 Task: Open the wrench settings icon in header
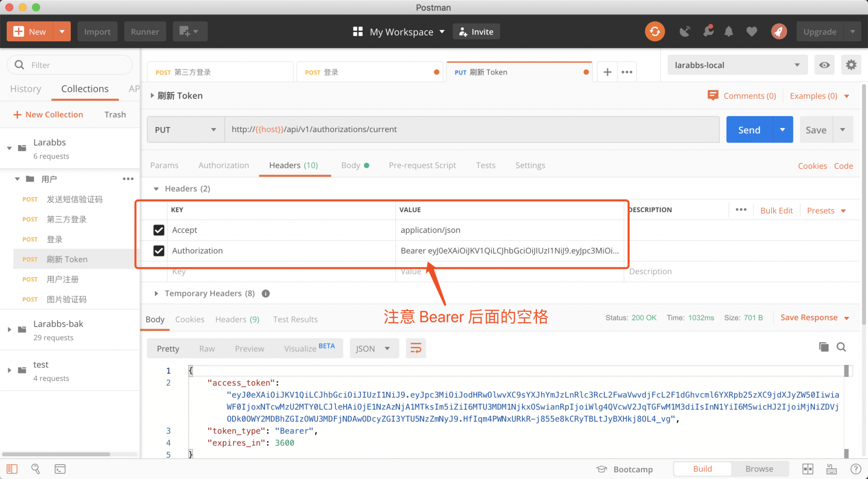pyautogui.click(x=708, y=31)
